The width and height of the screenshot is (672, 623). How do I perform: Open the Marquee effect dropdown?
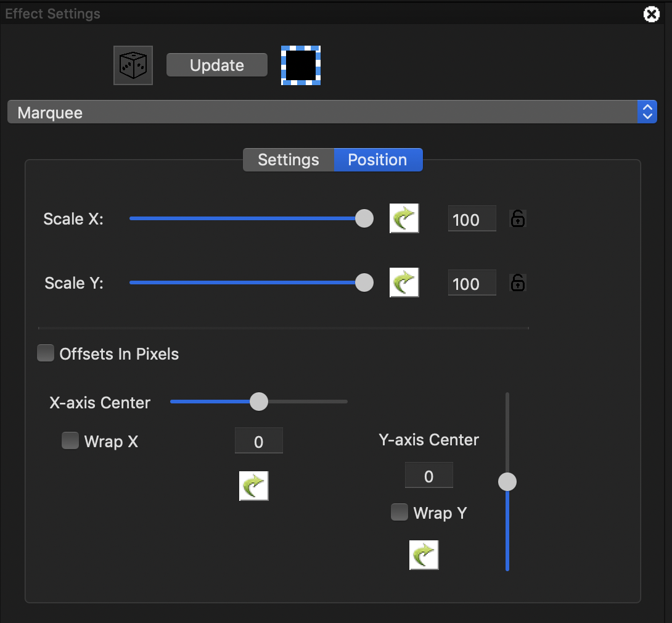pos(332,112)
